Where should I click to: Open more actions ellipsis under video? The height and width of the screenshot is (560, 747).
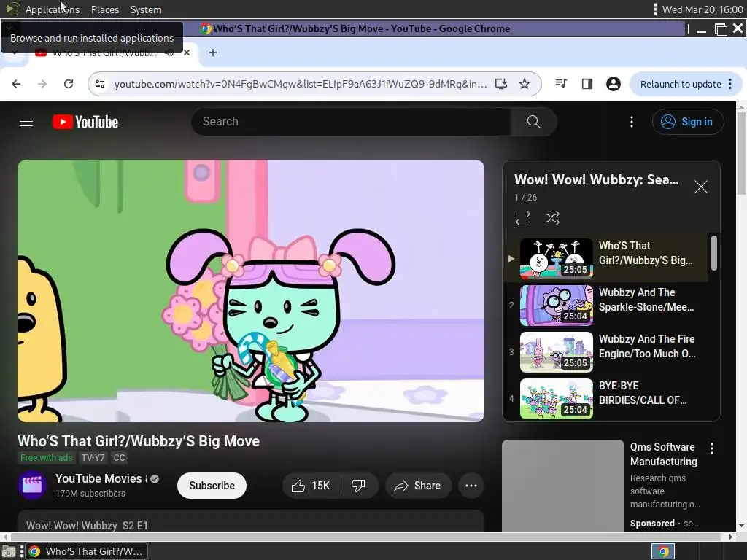coord(471,485)
